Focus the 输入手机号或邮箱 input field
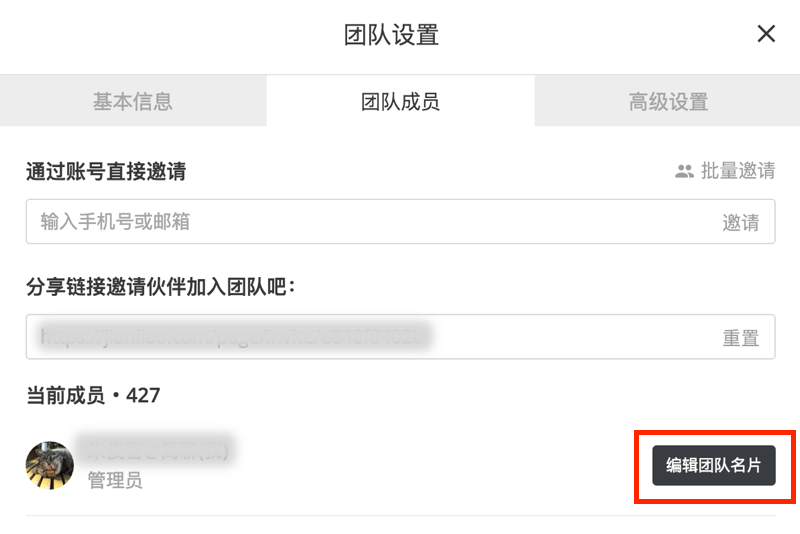The width and height of the screenshot is (800, 534). click(x=370, y=222)
